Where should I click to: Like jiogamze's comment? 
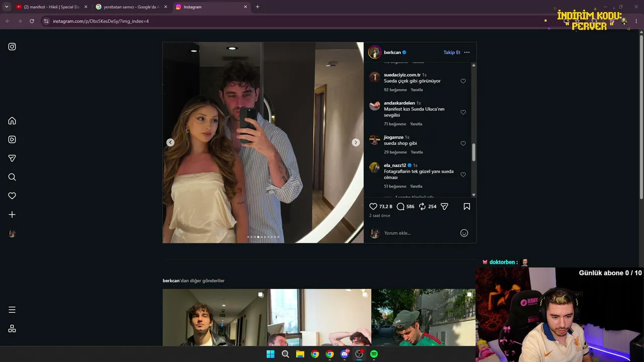463,143
